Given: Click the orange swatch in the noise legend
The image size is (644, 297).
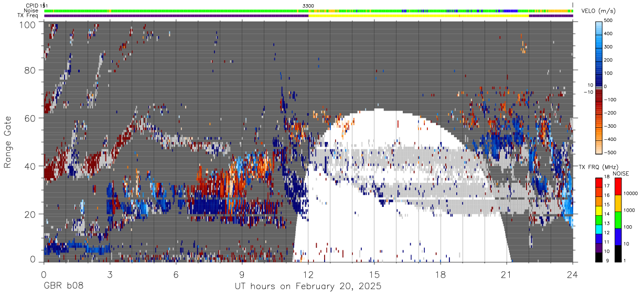Looking at the screenshot, I should [618, 203].
